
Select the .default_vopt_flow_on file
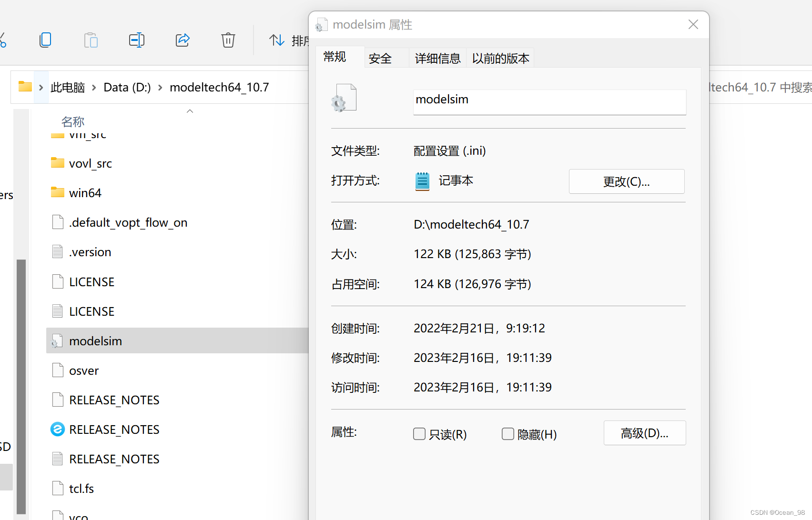177,222
